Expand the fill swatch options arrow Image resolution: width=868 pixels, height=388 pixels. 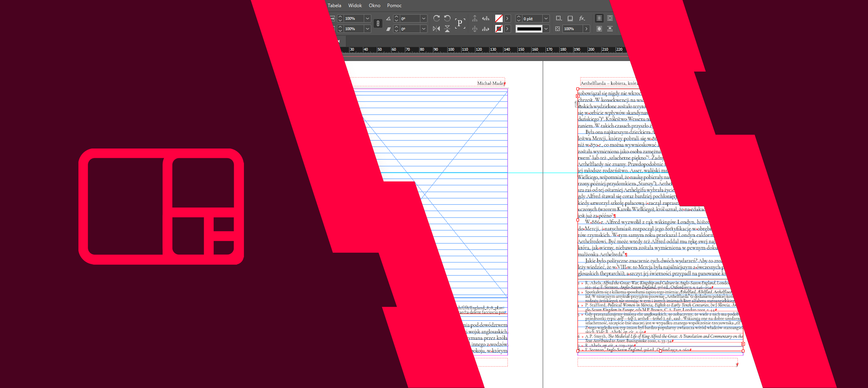click(507, 19)
